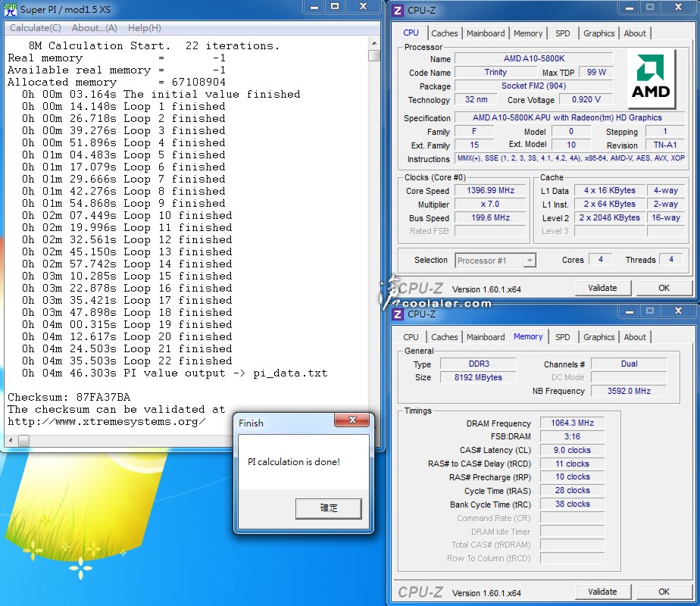Viewport: 700px width, 606px height.
Task: Click OK button in lower CPU-Z window
Action: [x=664, y=592]
